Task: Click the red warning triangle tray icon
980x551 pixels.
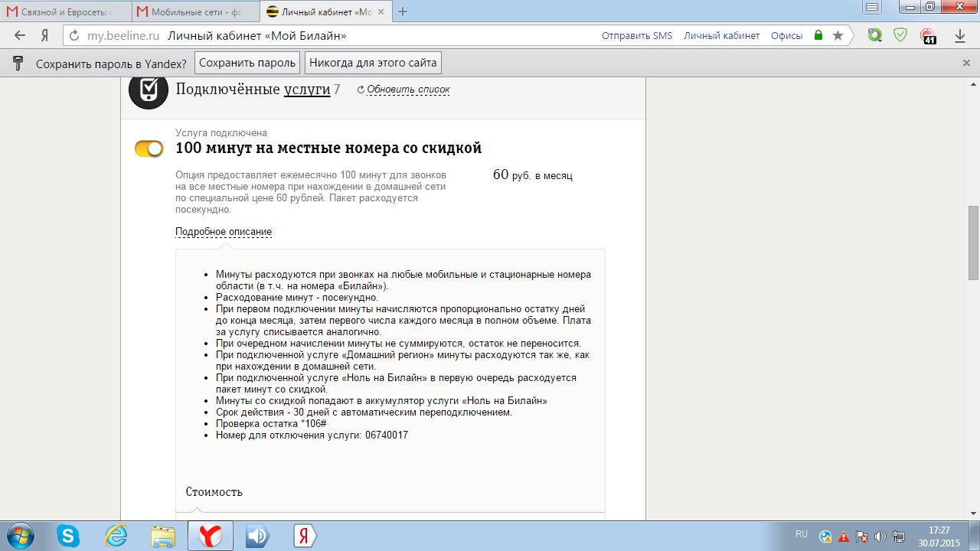Action: pyautogui.click(x=843, y=536)
